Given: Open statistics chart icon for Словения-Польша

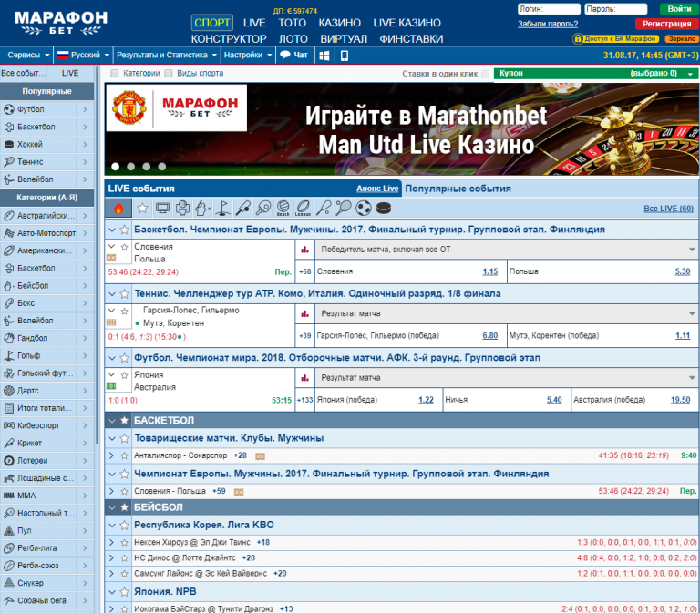Looking at the screenshot, I should (x=305, y=250).
